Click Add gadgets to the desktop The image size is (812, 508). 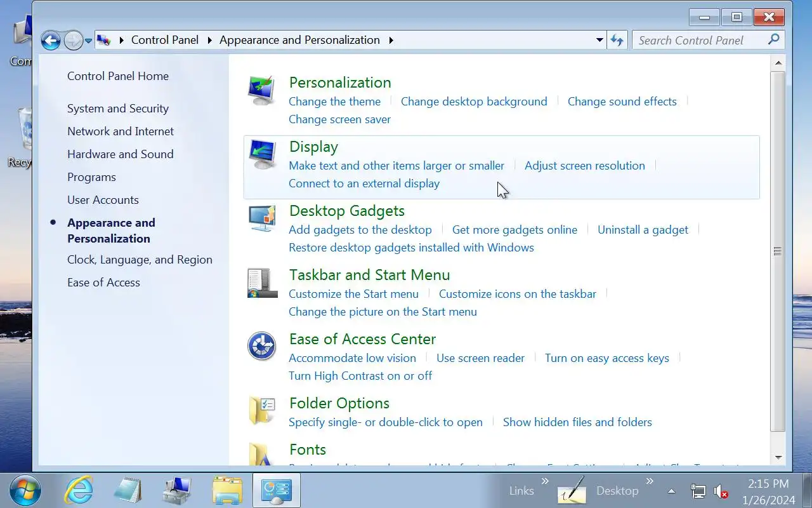click(x=360, y=230)
